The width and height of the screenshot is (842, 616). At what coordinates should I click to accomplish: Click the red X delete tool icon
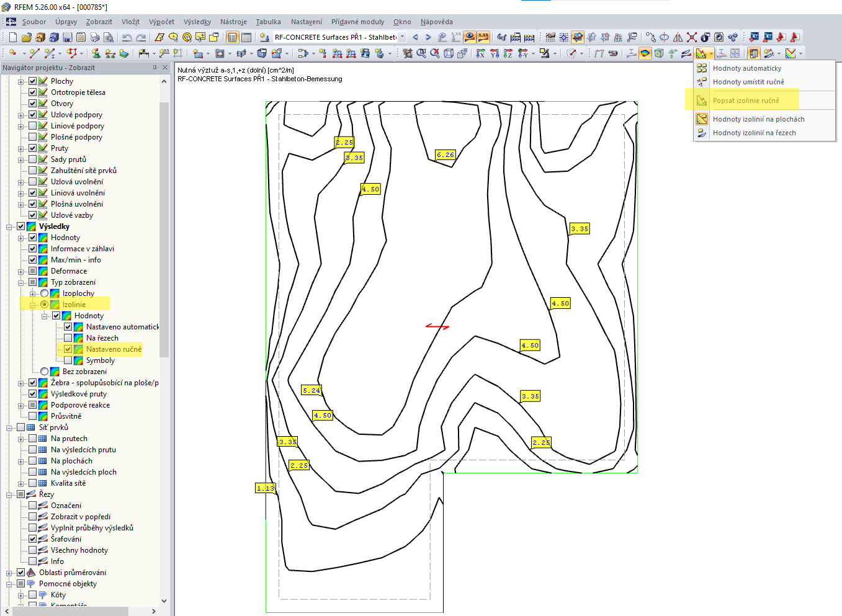[691, 37]
